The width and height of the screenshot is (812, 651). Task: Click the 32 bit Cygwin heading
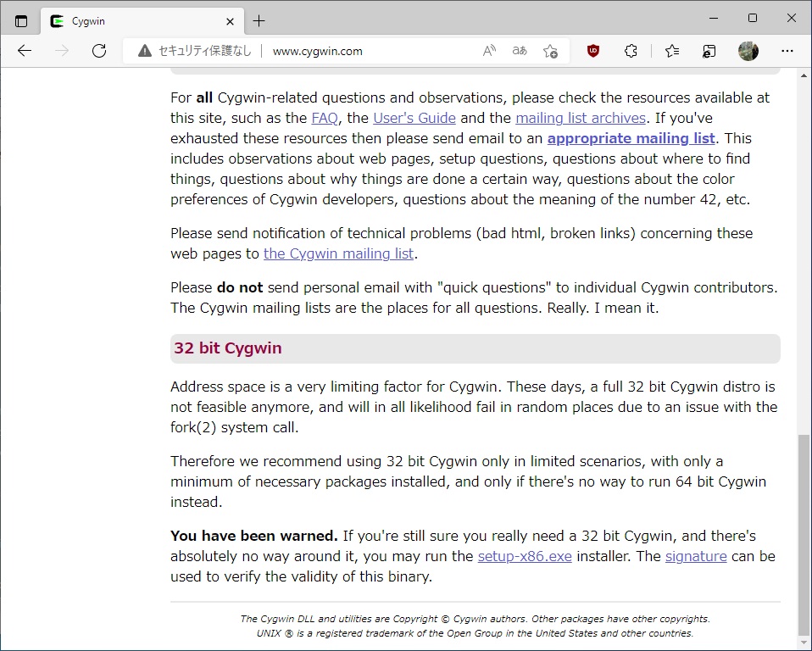[228, 348]
